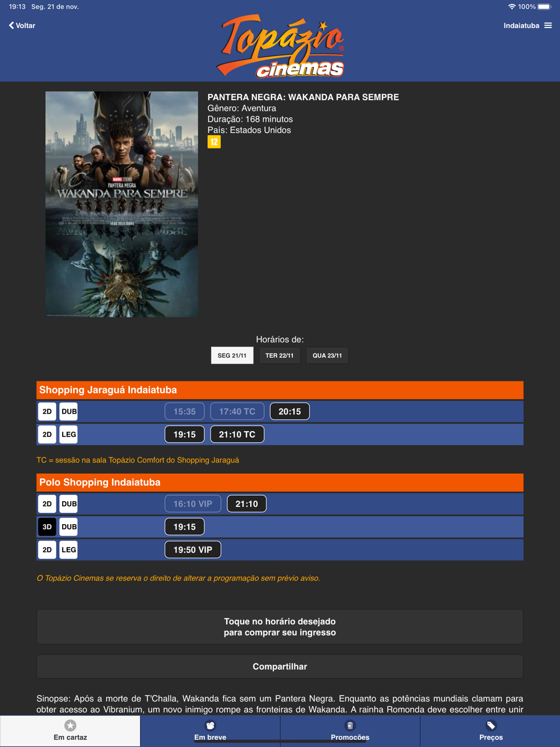The width and height of the screenshot is (560, 747).
Task: Tap the Shopping Jaraguá Indaiatuba header
Action: point(280,390)
